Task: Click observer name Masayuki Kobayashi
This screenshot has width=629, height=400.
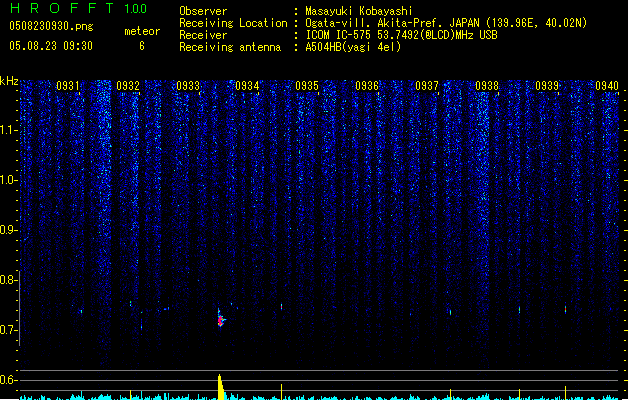Action: (359, 11)
